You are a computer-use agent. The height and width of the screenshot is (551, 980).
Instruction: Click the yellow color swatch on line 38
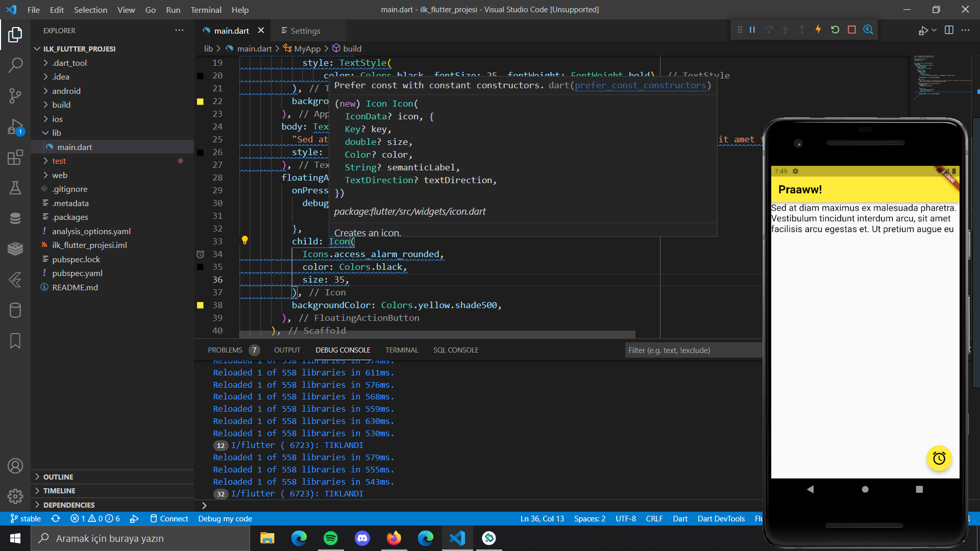(200, 306)
